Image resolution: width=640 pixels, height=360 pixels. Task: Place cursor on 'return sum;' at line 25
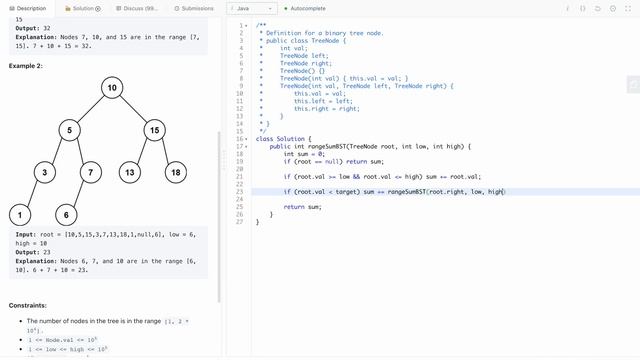pos(302,207)
